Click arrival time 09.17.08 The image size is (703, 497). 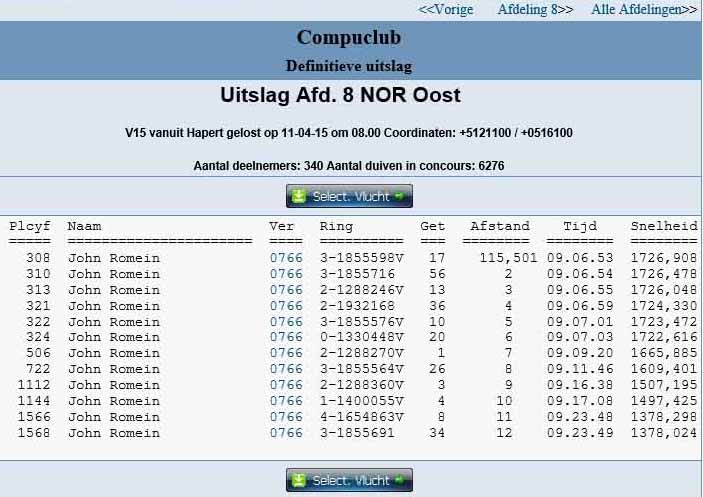[580, 401]
